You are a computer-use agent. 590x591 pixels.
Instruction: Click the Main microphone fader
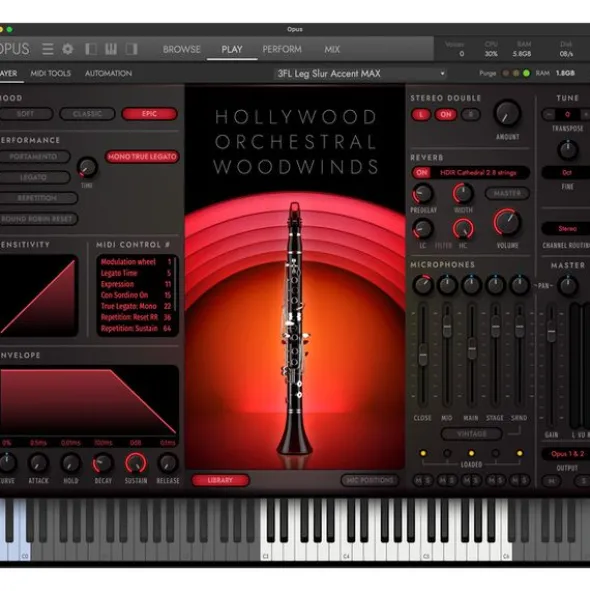pyautogui.click(x=472, y=349)
